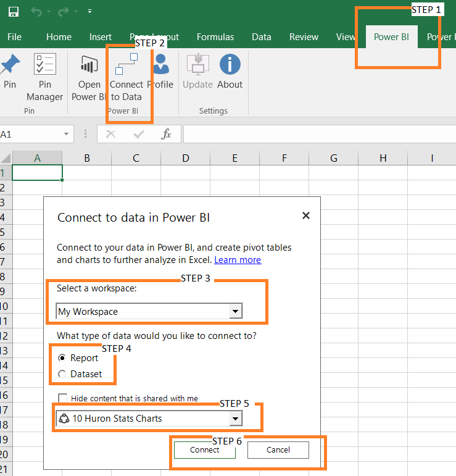Select the Report radio button
This screenshot has height=476, width=456.
click(62, 358)
